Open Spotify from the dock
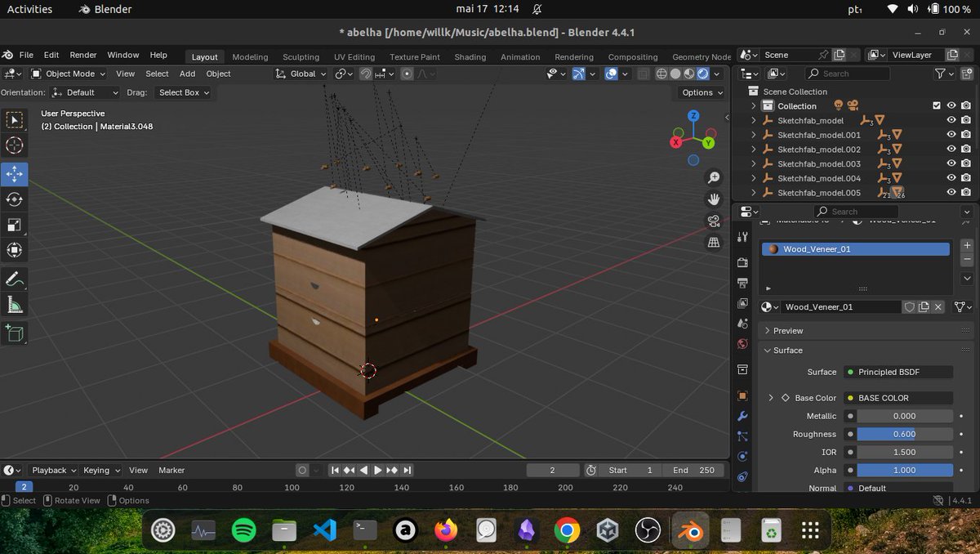Screen dimensions: 980x554 click(x=243, y=531)
